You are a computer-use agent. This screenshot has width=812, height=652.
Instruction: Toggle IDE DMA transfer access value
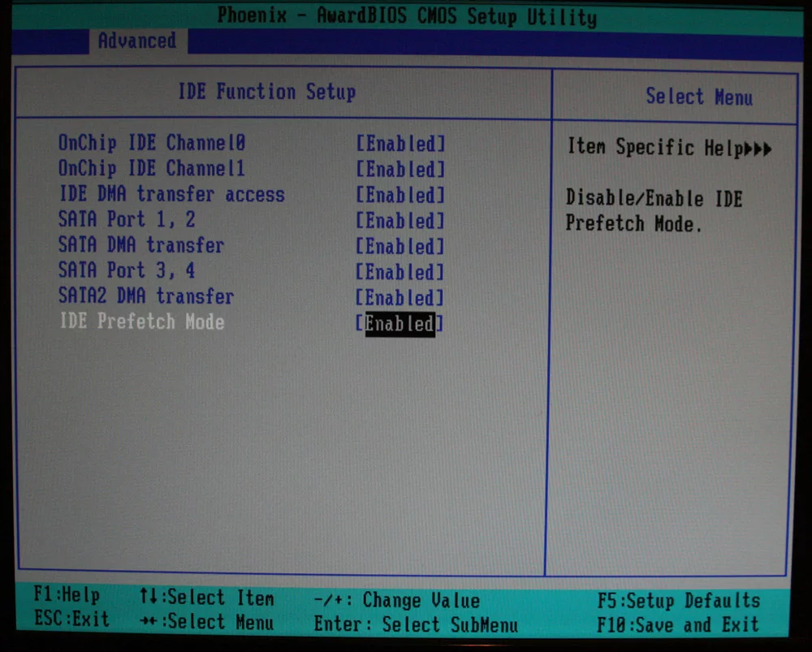[x=400, y=195]
